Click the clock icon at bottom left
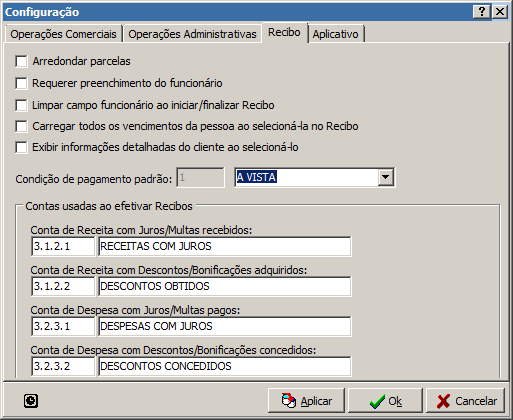The image size is (513, 420). [x=31, y=400]
